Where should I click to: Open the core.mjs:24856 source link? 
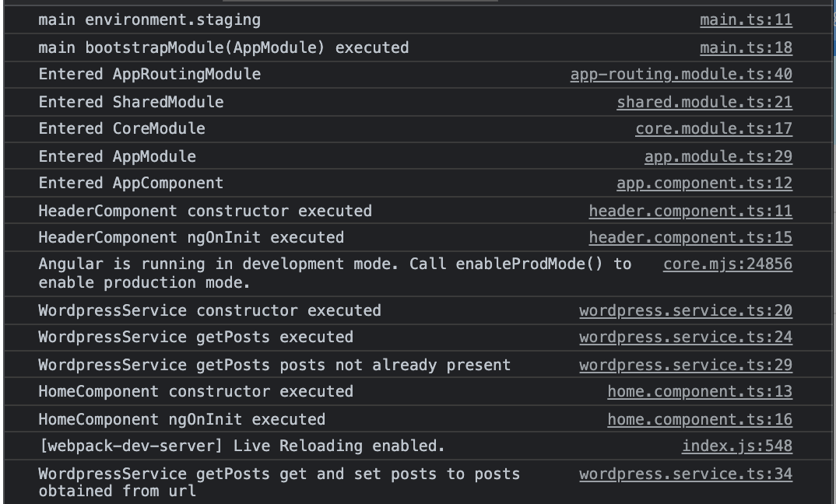click(728, 264)
